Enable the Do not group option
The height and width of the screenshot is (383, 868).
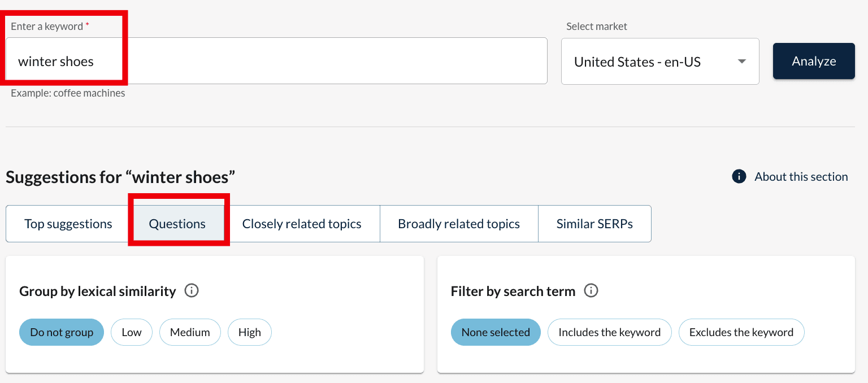coord(61,332)
